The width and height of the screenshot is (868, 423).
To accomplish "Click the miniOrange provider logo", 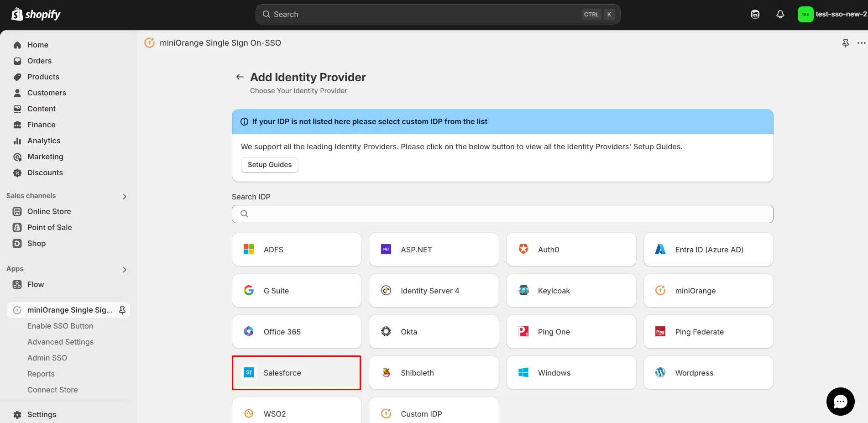I will 660,290.
